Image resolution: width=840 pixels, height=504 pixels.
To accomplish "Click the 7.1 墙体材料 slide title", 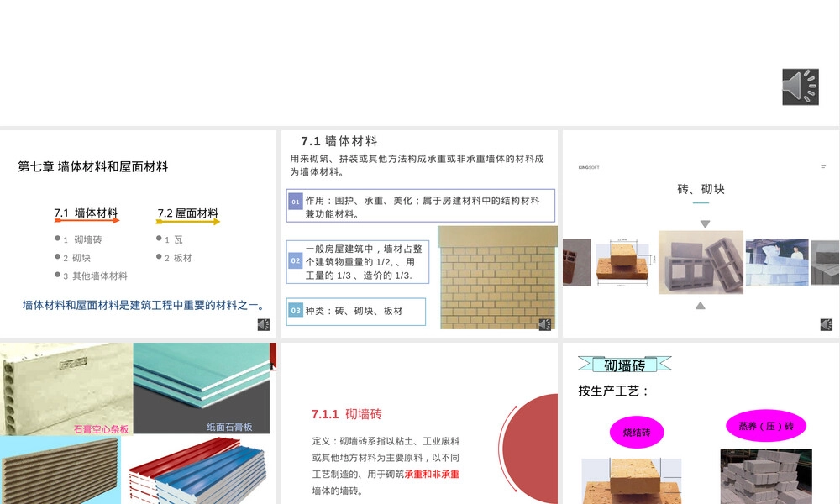I will [x=339, y=141].
